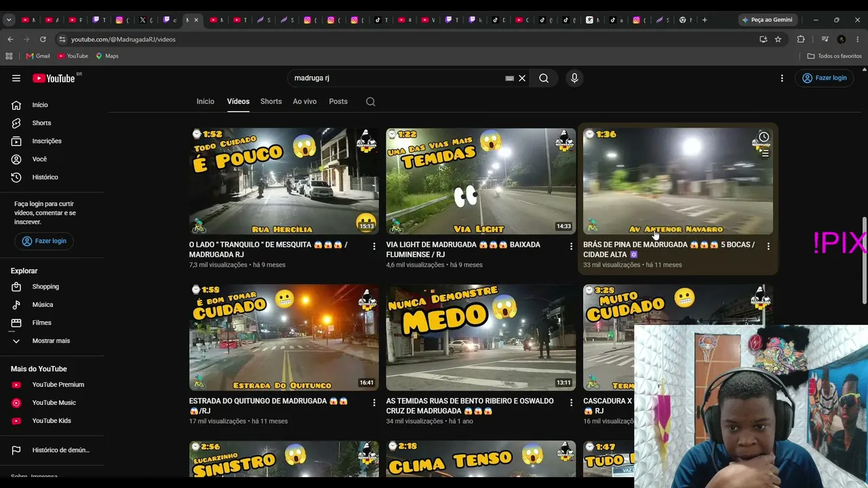Open YouTube Kids in the sidebar

coord(52,421)
